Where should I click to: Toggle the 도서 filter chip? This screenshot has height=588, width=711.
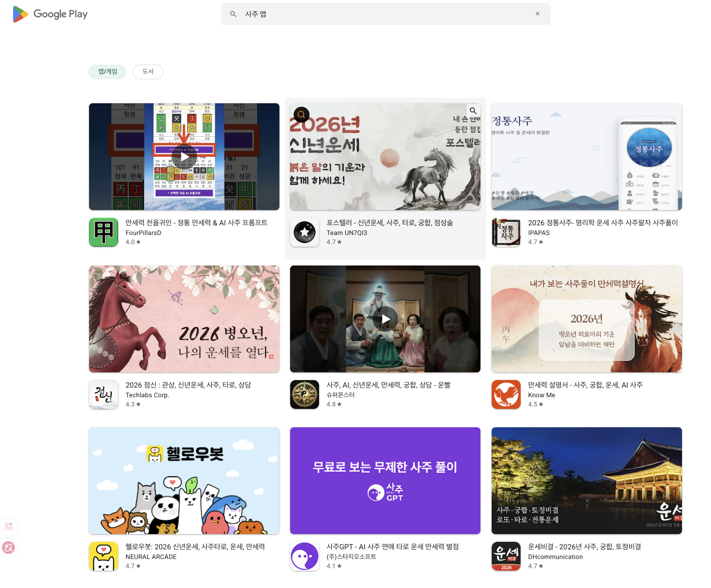tap(148, 72)
